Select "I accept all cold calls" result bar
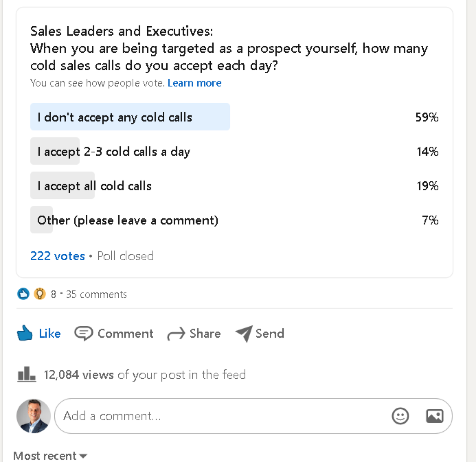The width and height of the screenshot is (476, 462). click(235, 185)
